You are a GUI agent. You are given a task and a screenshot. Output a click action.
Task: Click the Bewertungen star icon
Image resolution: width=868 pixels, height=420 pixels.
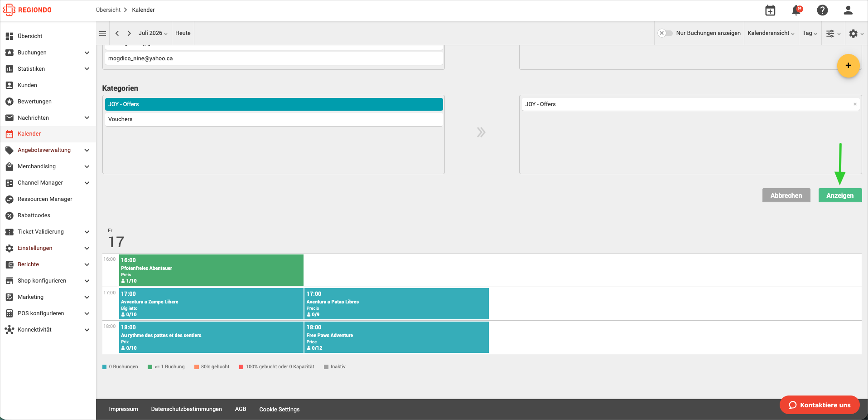(10, 102)
